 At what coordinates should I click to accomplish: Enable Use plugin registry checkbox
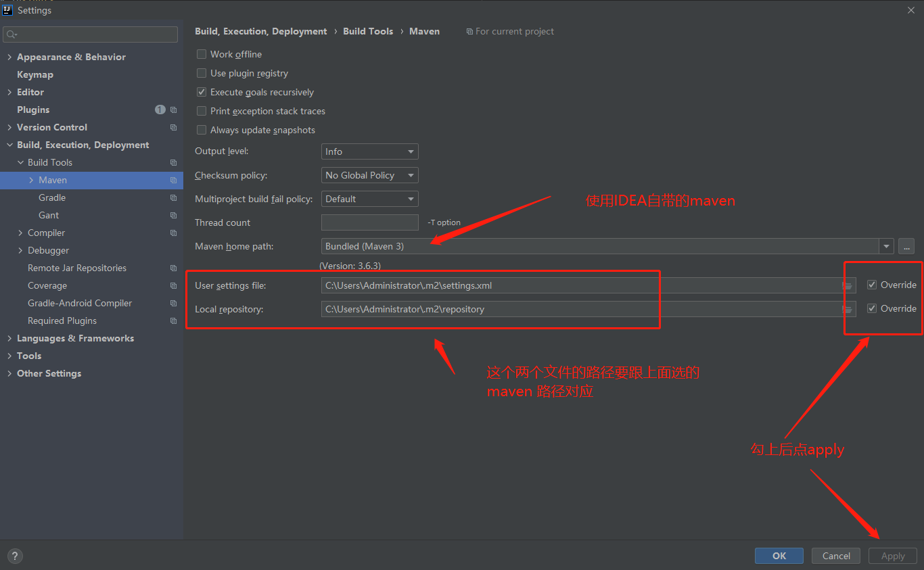coord(202,73)
